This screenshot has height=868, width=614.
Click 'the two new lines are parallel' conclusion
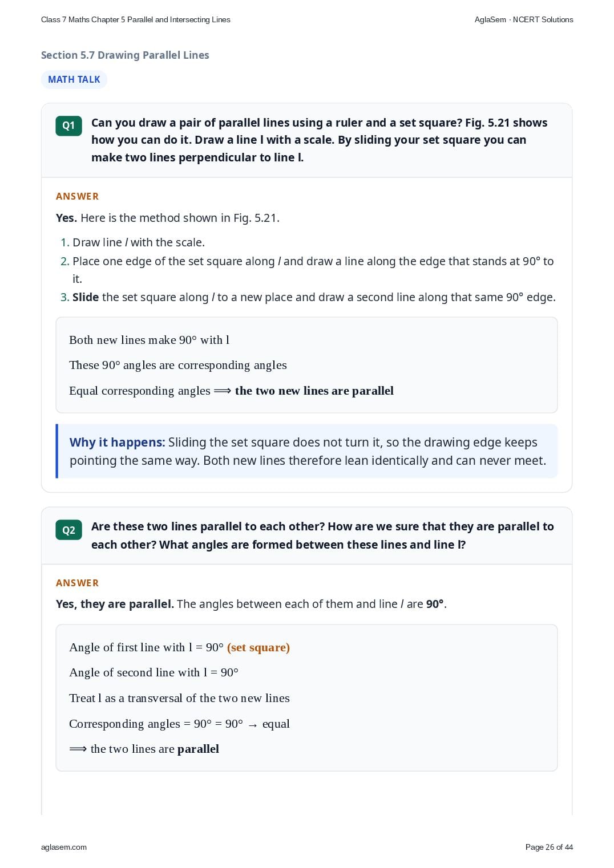(314, 391)
